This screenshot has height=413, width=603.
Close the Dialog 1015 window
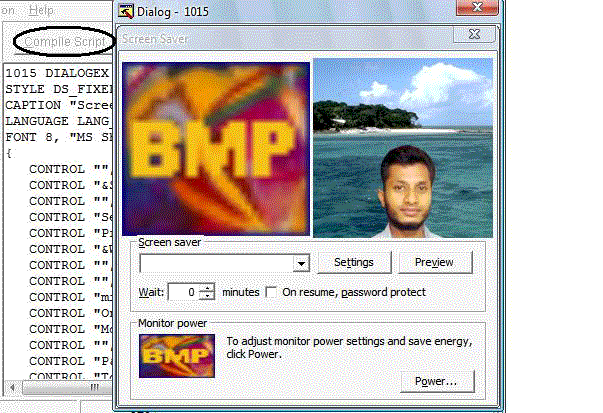(477, 7)
